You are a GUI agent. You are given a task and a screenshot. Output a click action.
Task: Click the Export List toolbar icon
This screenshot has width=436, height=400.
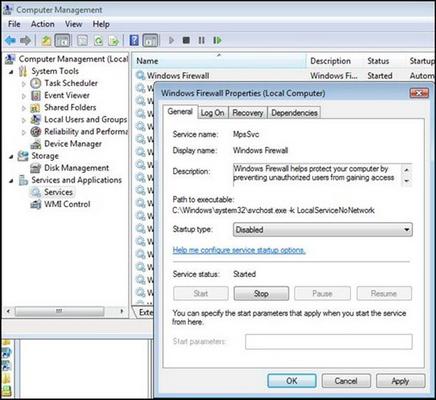114,41
